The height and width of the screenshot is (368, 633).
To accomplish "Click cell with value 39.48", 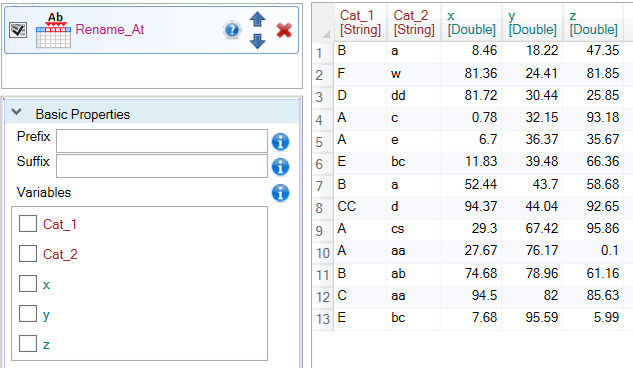I will pyautogui.click(x=532, y=162).
